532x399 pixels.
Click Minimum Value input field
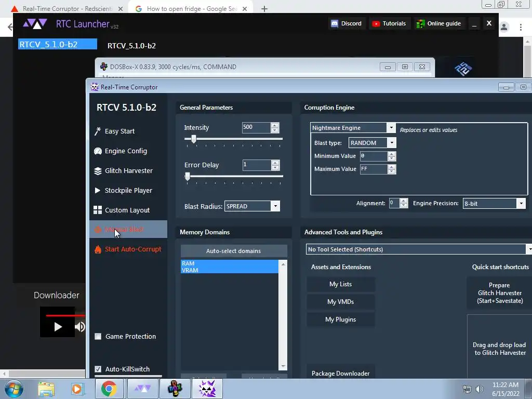(374, 156)
